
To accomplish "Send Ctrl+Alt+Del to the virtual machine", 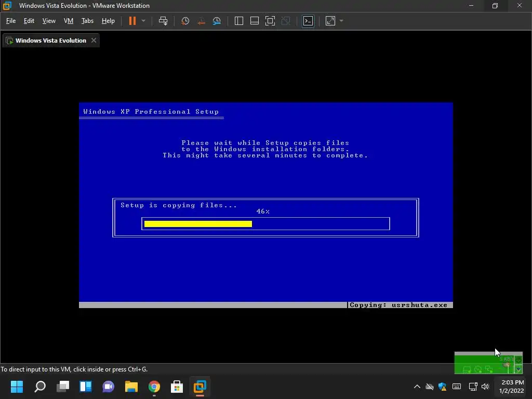I will [x=163, y=21].
